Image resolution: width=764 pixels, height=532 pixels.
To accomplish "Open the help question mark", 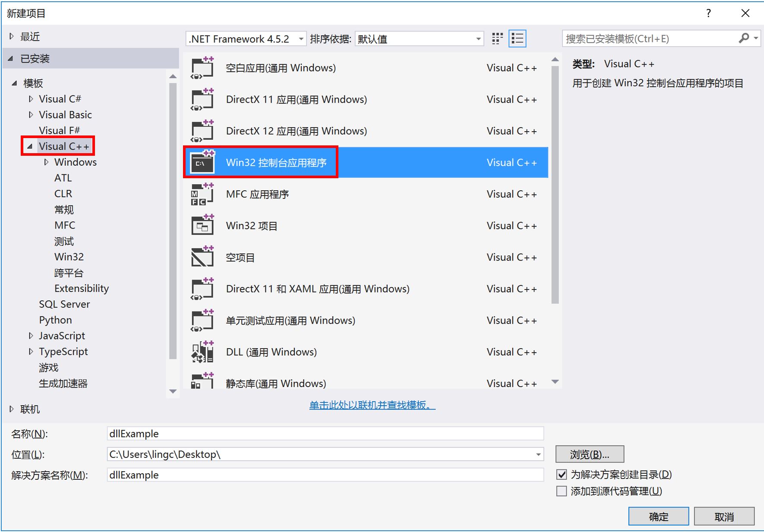I will [708, 13].
